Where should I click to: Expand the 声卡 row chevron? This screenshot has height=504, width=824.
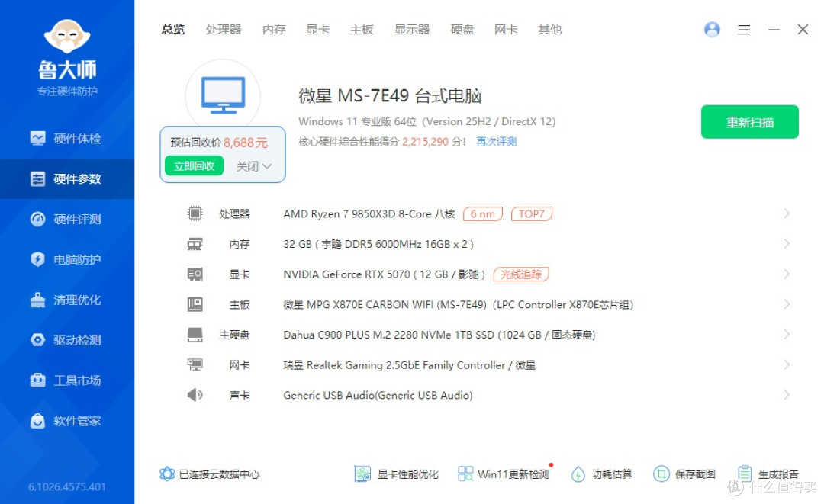(x=787, y=395)
